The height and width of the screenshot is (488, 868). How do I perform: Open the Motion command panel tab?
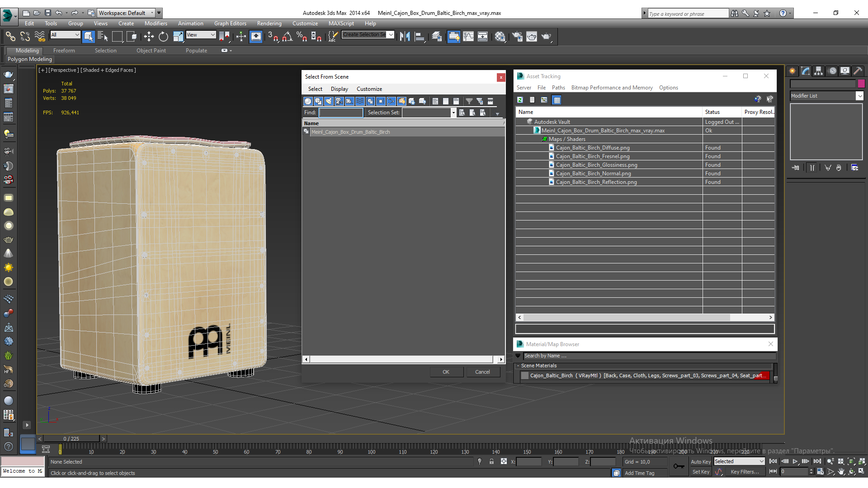(x=832, y=71)
